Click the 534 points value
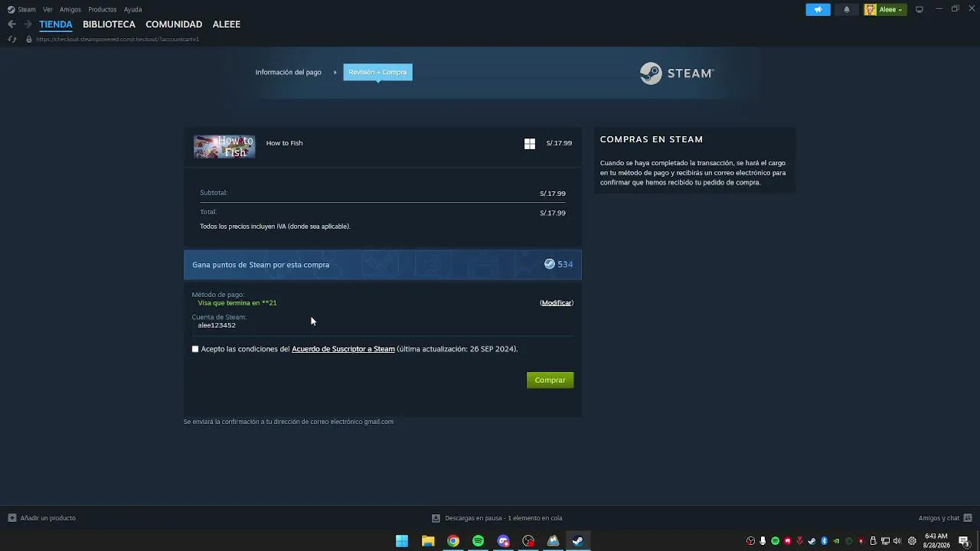 (x=565, y=264)
